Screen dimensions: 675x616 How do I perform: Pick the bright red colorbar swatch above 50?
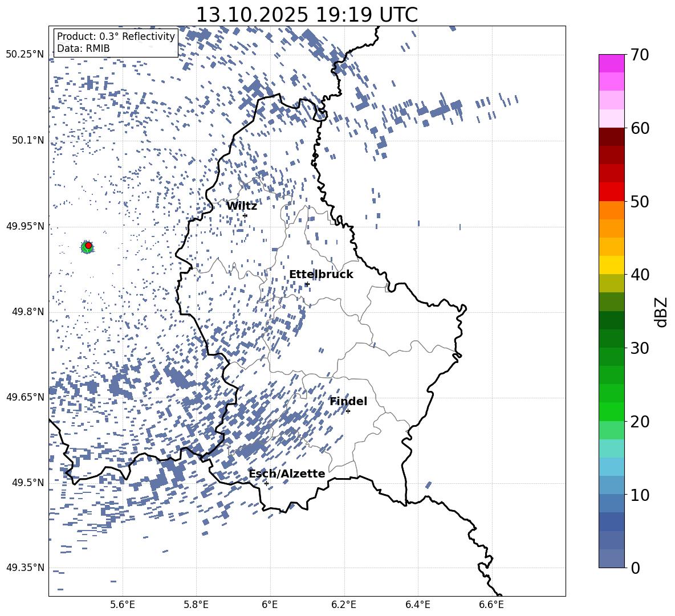(x=612, y=192)
